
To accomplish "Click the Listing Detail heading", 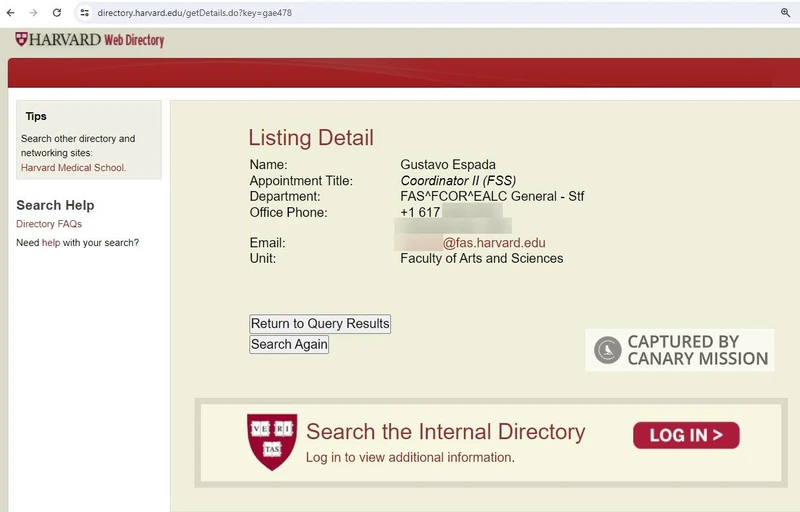I will click(x=311, y=138).
